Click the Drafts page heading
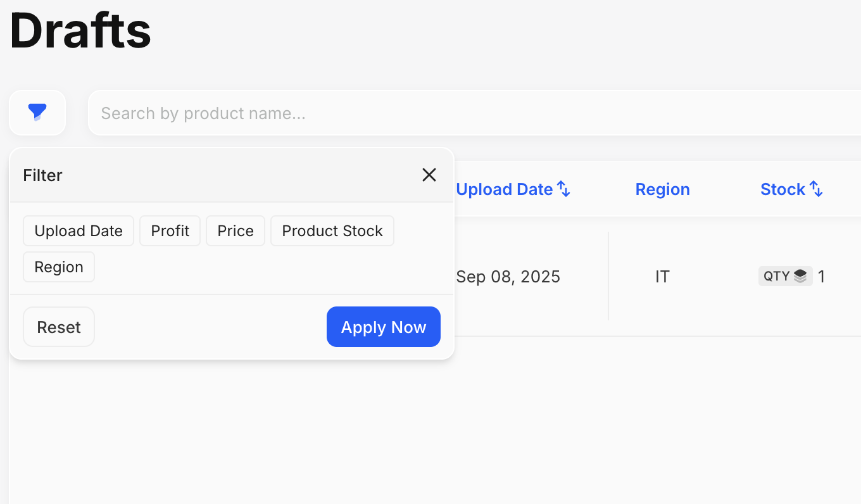The height and width of the screenshot is (504, 861). (x=80, y=31)
